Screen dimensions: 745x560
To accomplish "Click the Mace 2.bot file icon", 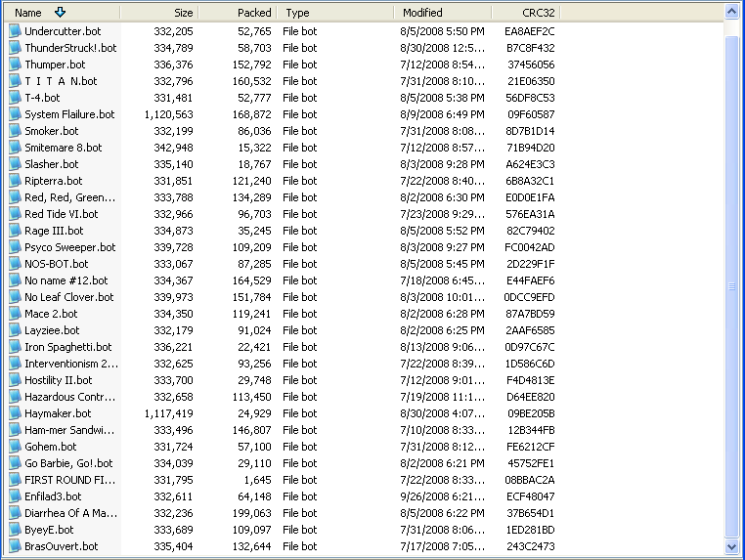I will click(x=16, y=314).
